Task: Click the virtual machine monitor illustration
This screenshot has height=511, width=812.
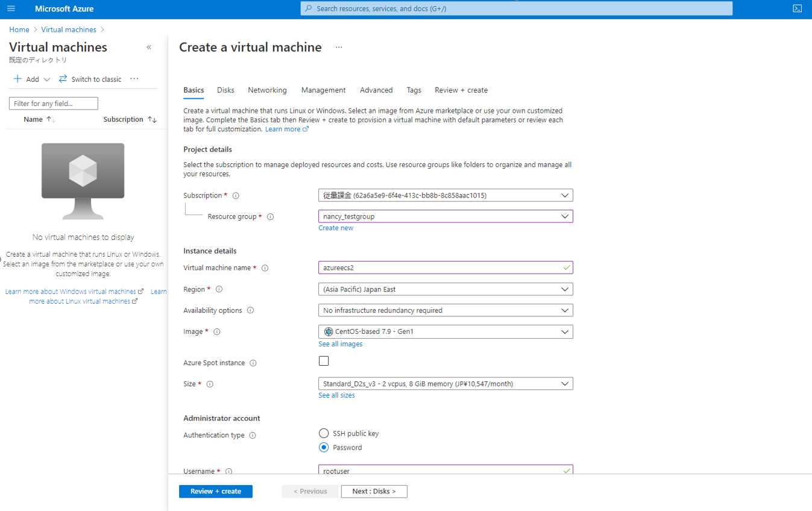Action: pos(83,181)
